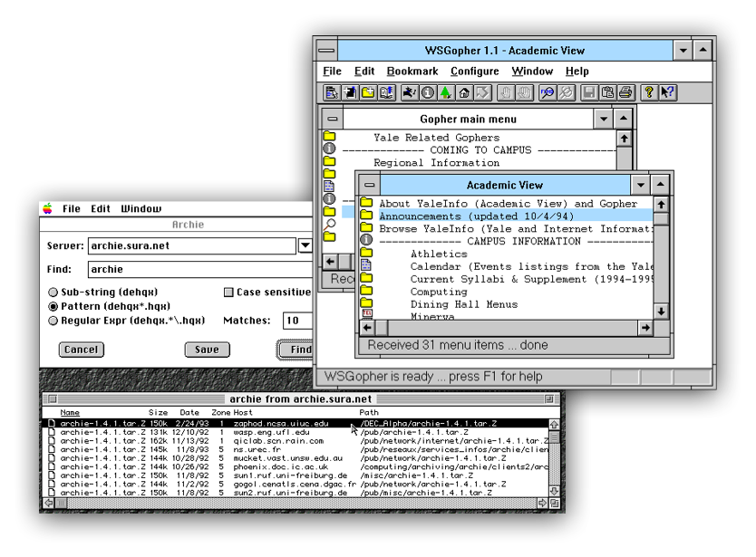Screen dimensions: 756x557
Task: Click the Save button in Archie dialog
Action: tap(207, 350)
